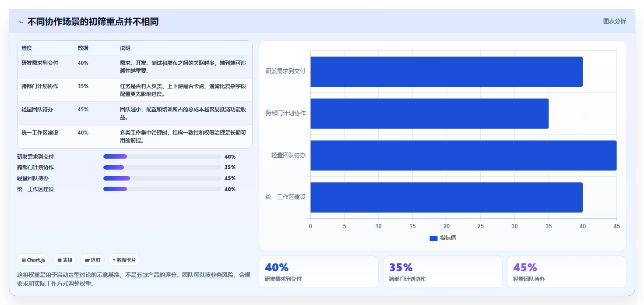Open the 40% 研发需求到交付 stat card

coord(319,272)
